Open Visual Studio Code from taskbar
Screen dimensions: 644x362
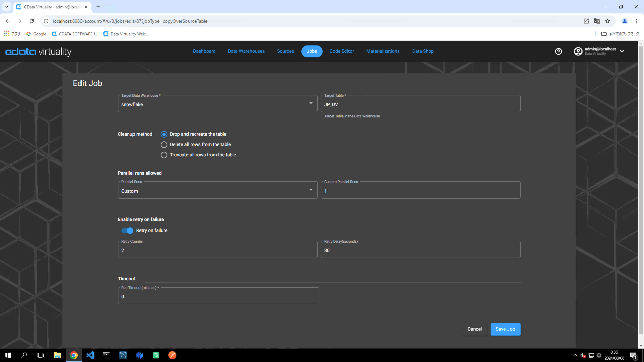(90, 355)
